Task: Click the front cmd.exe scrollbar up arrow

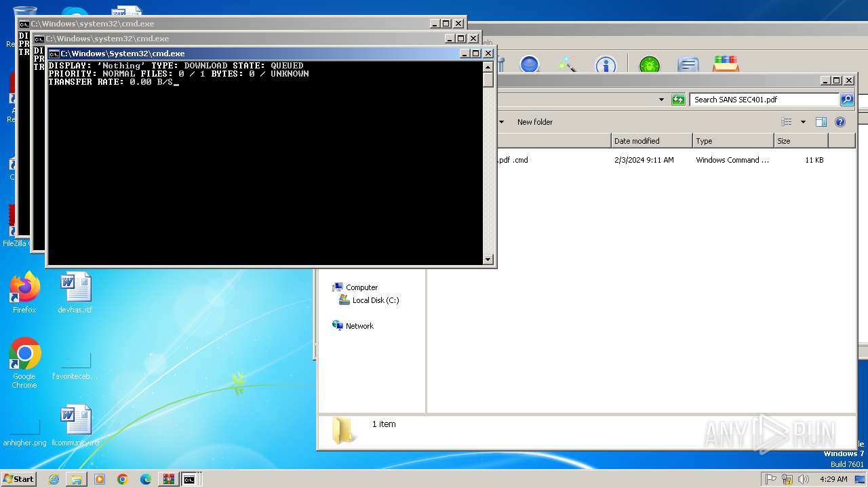Action: click(x=488, y=66)
